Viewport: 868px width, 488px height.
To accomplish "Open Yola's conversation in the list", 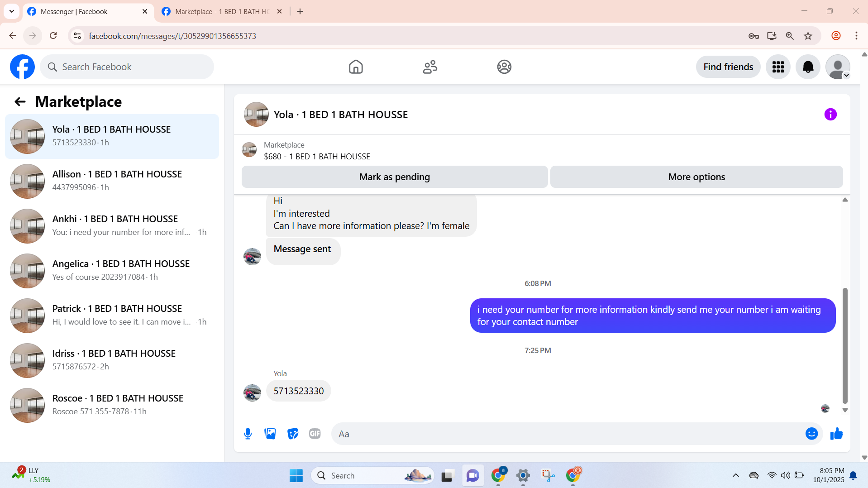I will coord(112,136).
